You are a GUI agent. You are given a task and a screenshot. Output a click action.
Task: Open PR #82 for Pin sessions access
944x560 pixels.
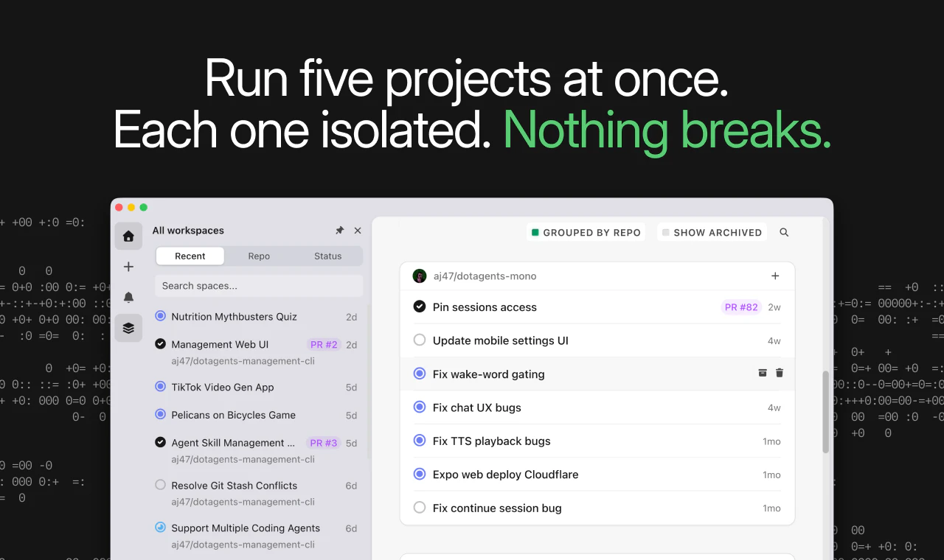pos(740,307)
